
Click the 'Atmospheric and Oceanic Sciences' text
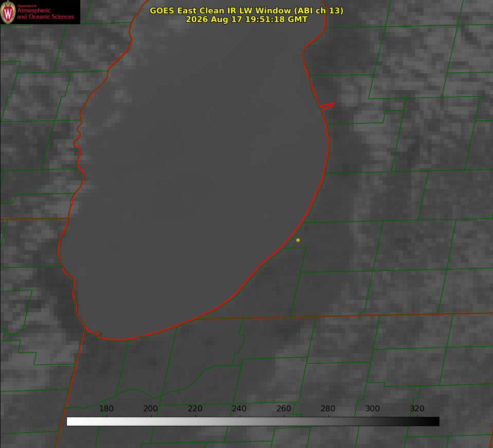pyautogui.click(x=45, y=13)
